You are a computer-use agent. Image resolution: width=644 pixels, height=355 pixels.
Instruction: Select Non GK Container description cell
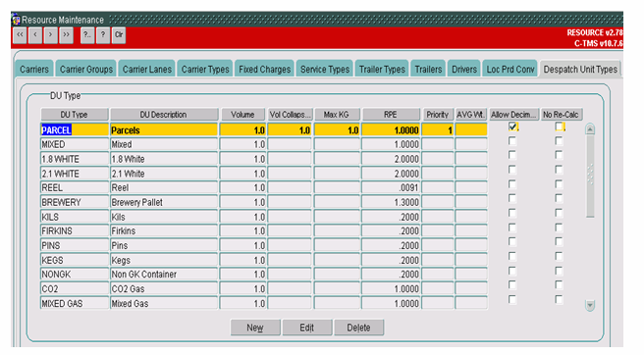(x=164, y=275)
